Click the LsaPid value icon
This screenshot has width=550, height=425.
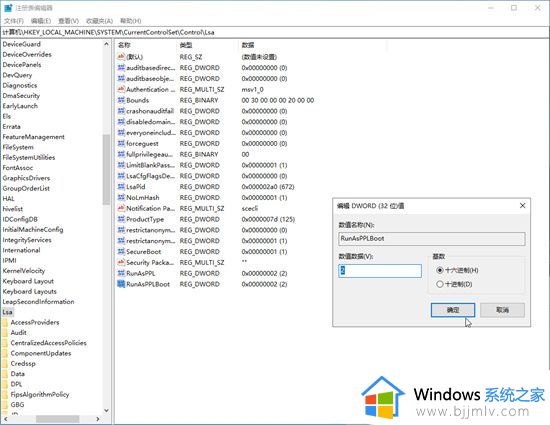coord(121,187)
